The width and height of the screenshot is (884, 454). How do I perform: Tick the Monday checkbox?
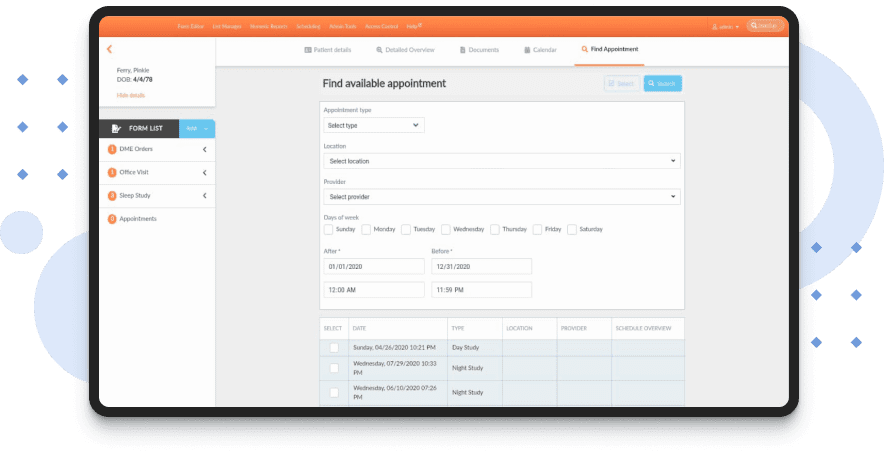[366, 230]
